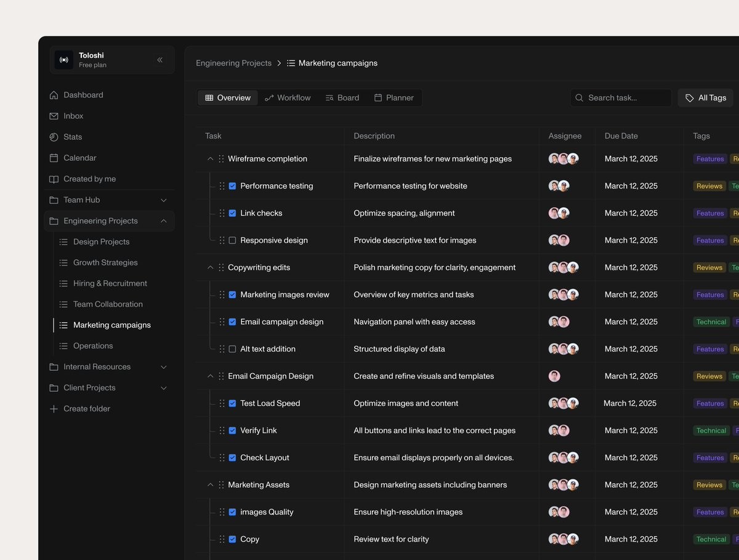Uncheck the Link checks checkbox
739x560 pixels.
click(x=232, y=213)
